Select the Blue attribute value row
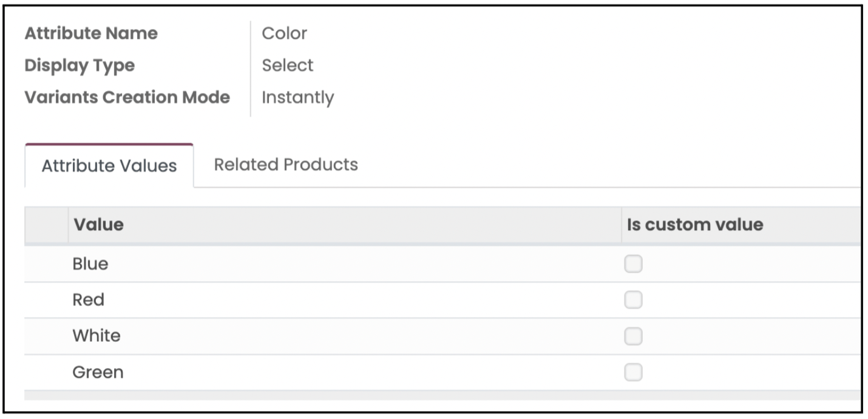 (90, 264)
